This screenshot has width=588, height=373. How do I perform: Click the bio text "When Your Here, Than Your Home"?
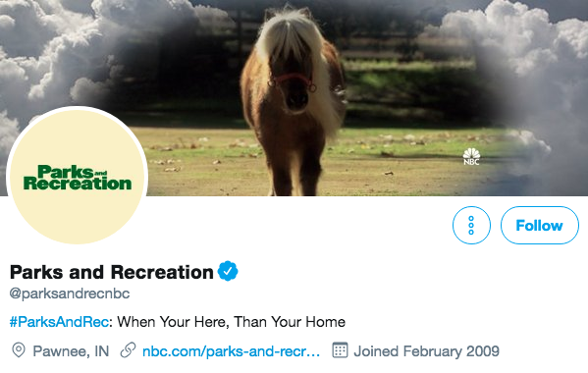[231, 322]
